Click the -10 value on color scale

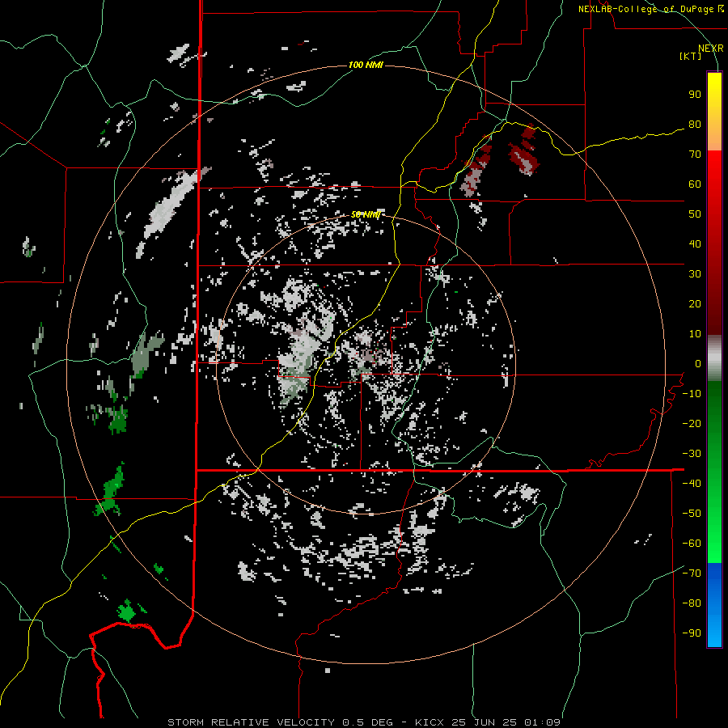[692, 394]
